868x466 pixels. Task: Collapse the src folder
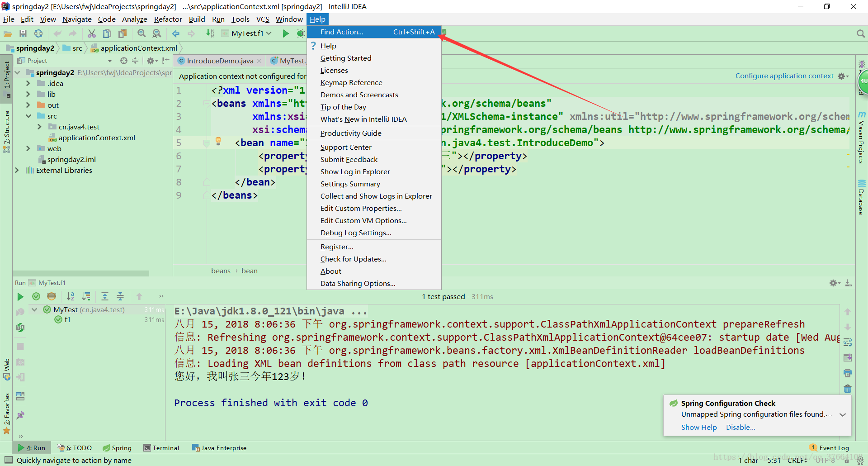tap(28, 116)
